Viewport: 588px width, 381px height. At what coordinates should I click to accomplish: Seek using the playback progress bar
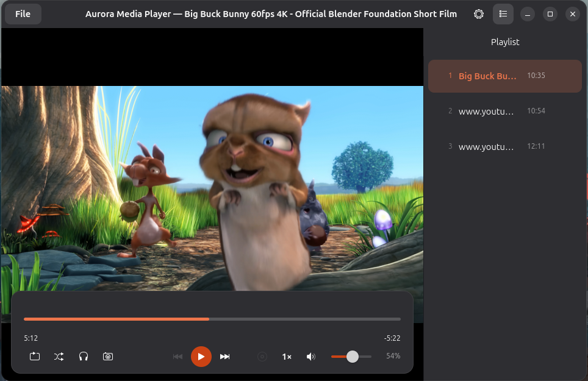(x=211, y=319)
